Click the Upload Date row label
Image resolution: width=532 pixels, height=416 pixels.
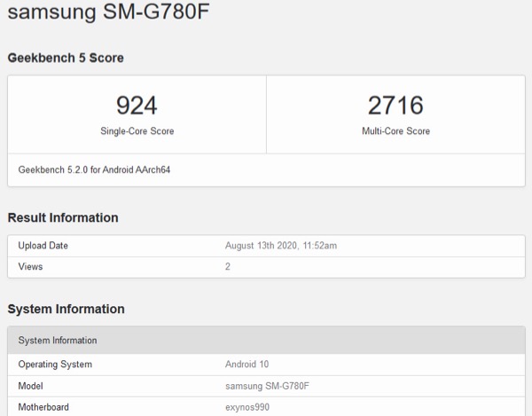[43, 246]
